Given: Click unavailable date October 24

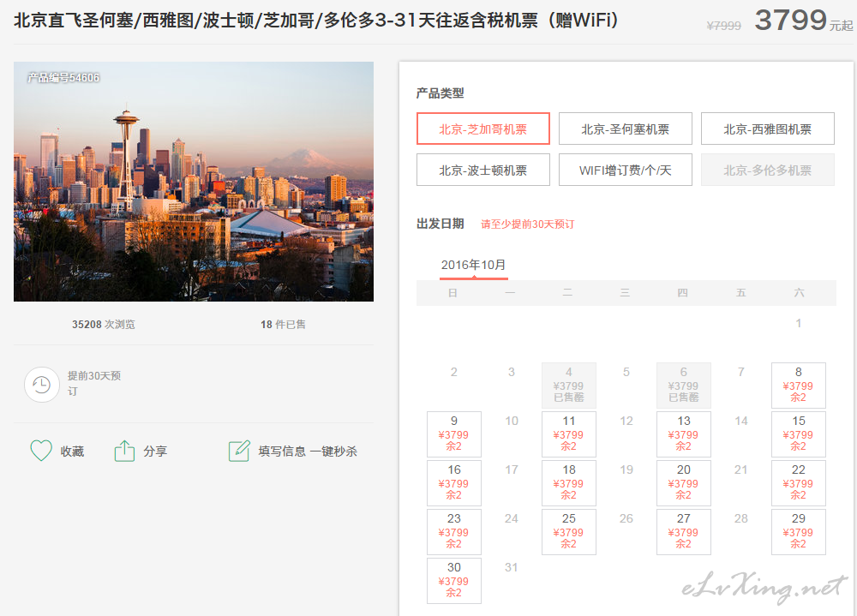Looking at the screenshot, I should 512,518.
